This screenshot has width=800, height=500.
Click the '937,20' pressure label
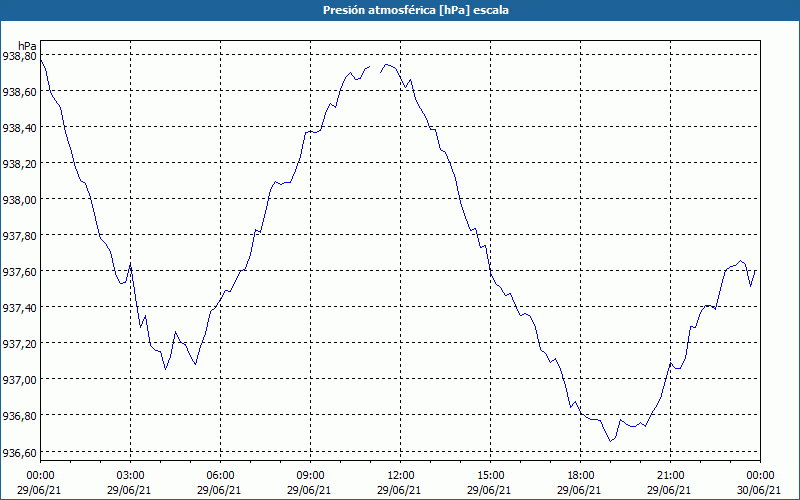click(x=19, y=344)
